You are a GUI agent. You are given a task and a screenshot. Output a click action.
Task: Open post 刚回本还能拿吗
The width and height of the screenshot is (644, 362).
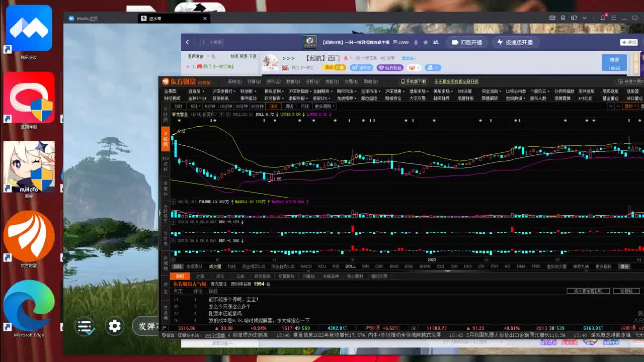[x=225, y=313]
